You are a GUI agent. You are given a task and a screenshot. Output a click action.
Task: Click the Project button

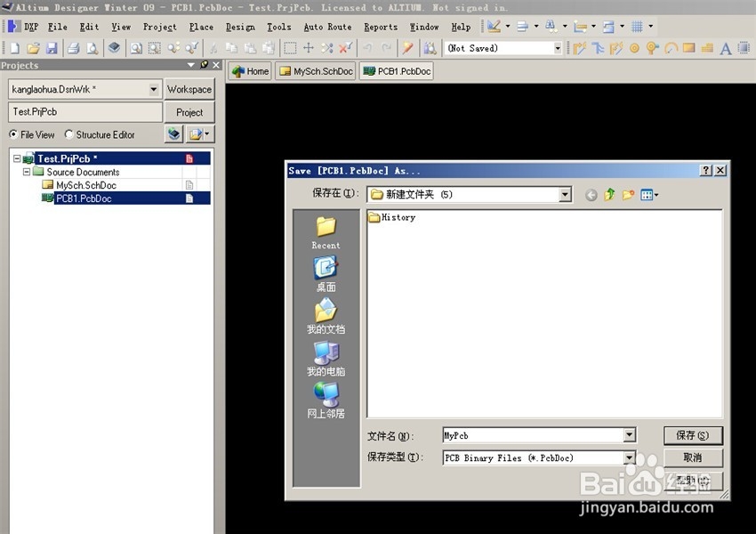pos(189,112)
